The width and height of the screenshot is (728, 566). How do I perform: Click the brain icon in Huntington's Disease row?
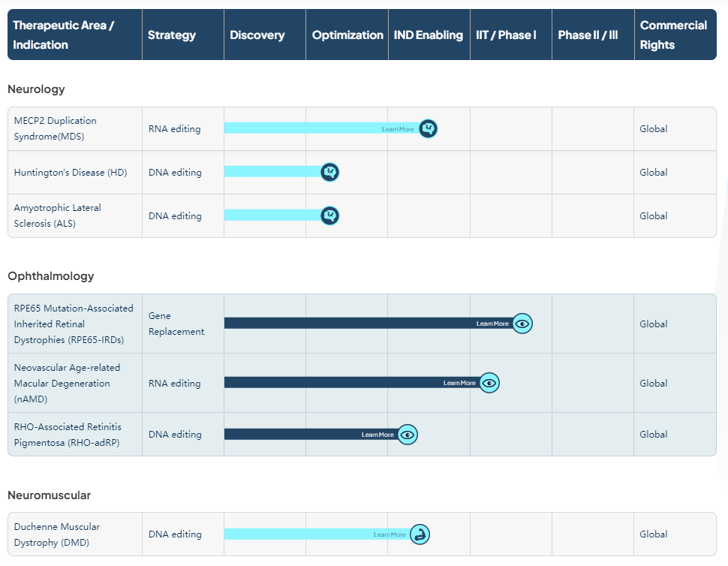[330, 173]
